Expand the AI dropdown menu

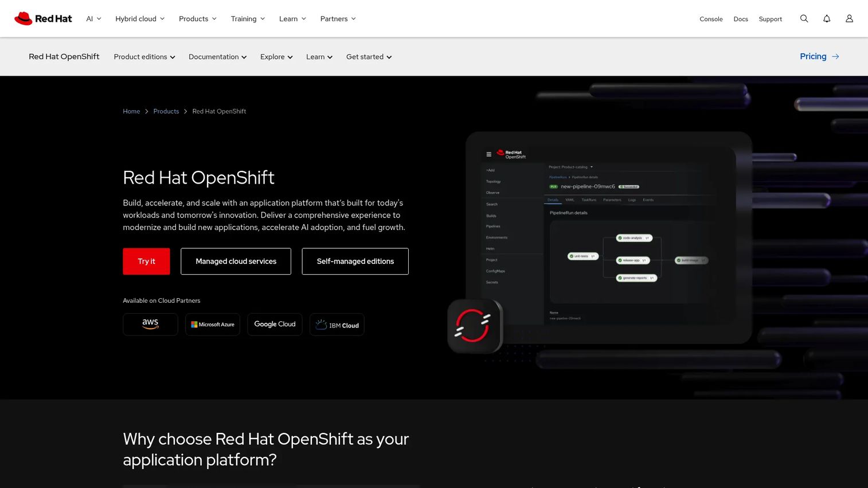[x=93, y=19]
